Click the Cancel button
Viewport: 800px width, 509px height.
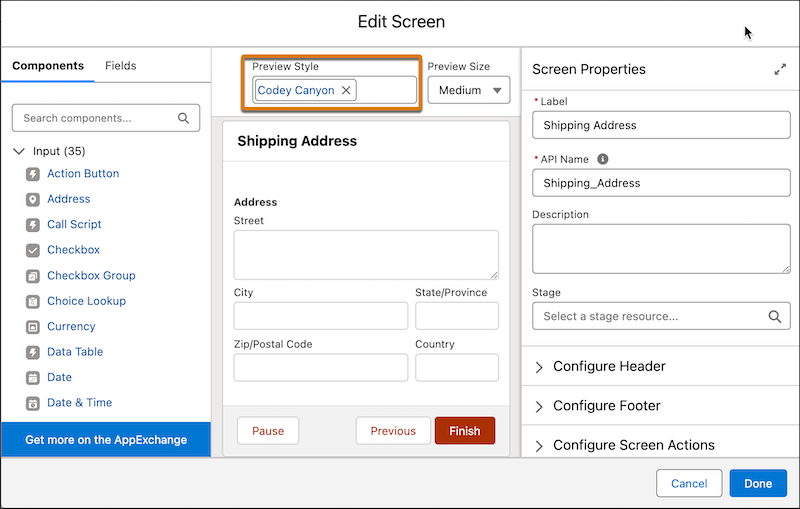(689, 484)
